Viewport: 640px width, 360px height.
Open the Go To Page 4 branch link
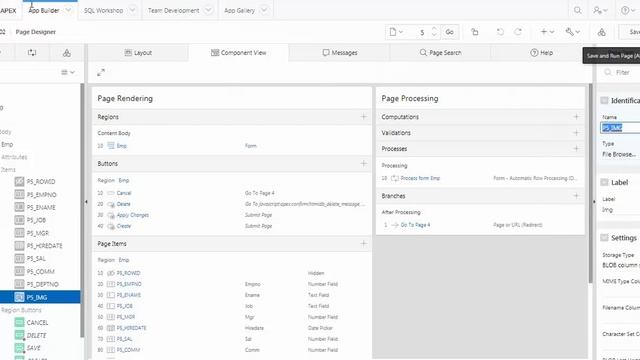pos(415,225)
